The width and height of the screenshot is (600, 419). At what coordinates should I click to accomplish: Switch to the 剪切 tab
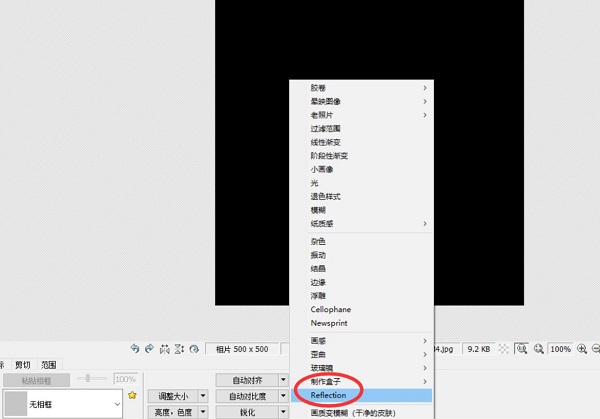22,365
